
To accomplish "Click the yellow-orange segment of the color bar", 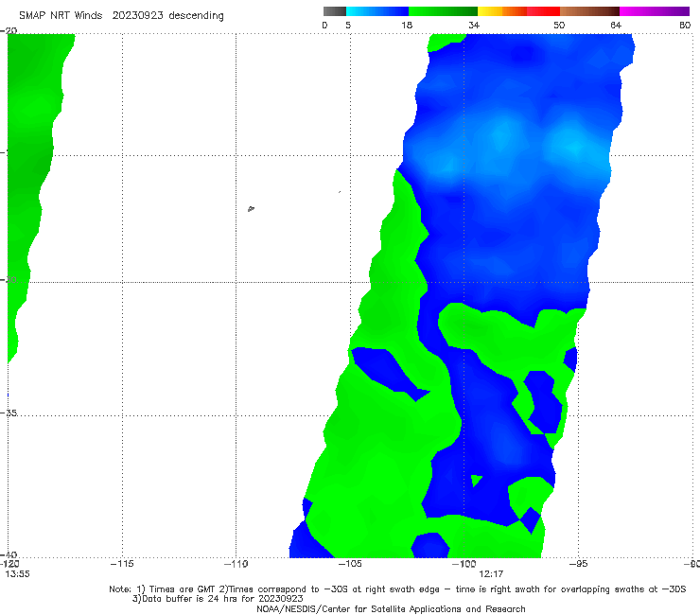I will coord(502,11).
